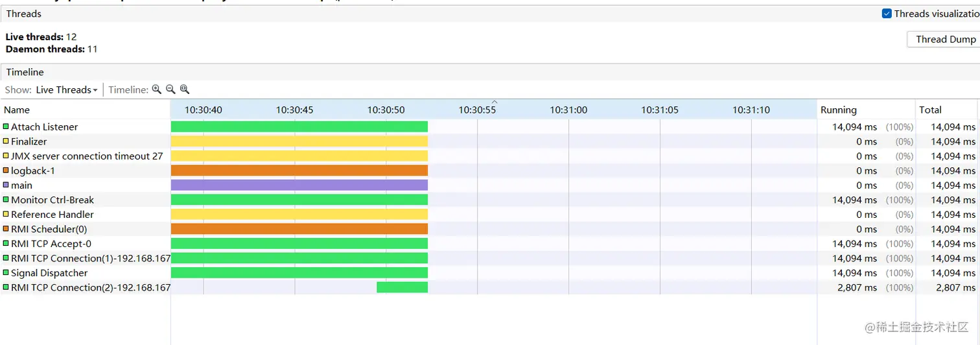Click the purple state icon beside main
Viewport: 980px width, 345px height.
click(6, 185)
